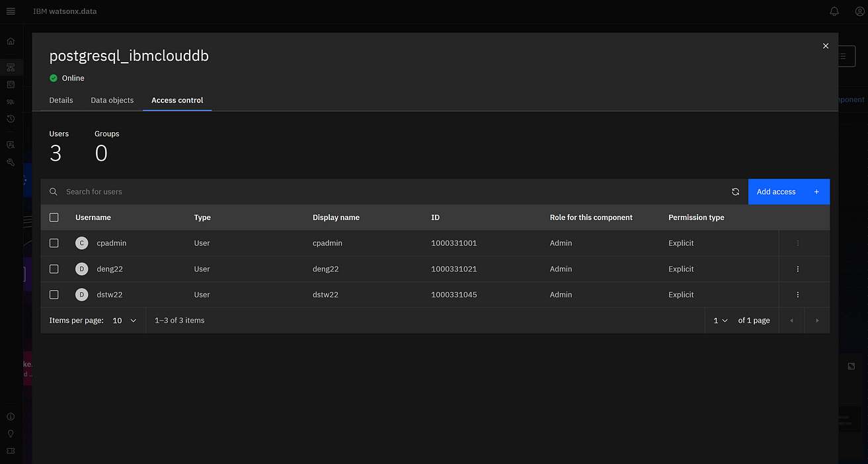Open Data manager in the sidebar
Image resolution: width=868 pixels, height=464 pixels.
pos(11,85)
